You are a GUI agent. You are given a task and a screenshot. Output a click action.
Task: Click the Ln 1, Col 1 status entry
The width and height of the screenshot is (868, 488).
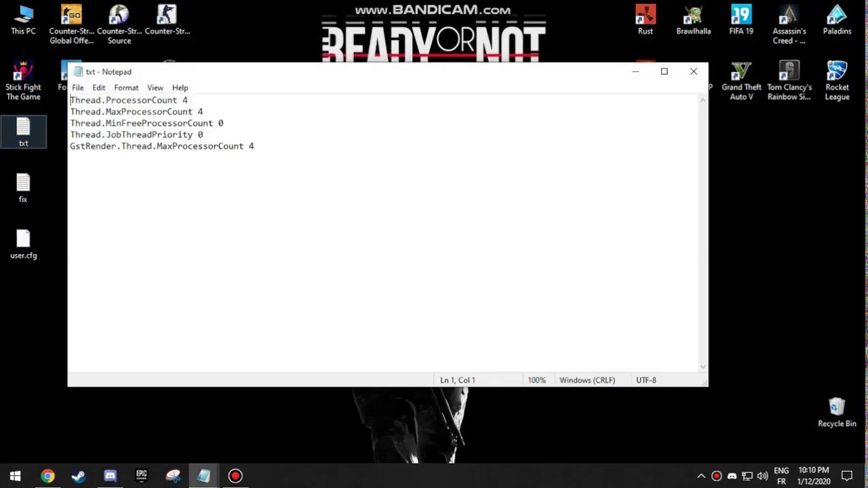(458, 380)
